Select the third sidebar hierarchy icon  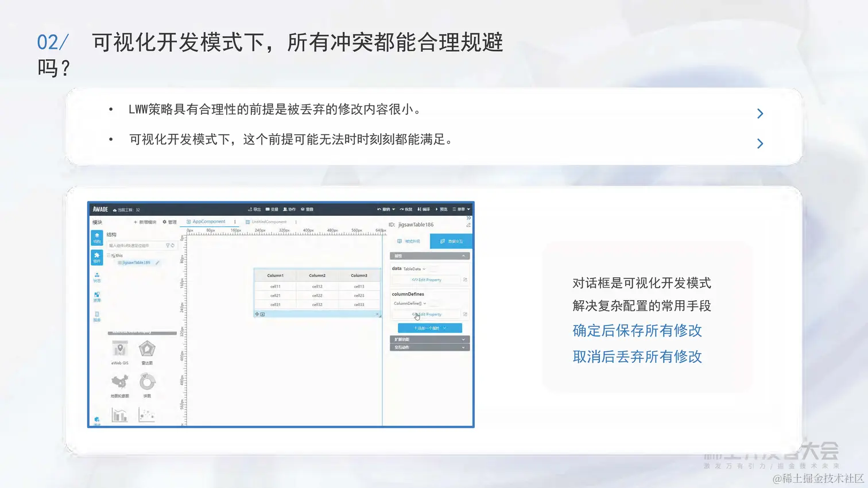pyautogui.click(x=96, y=277)
